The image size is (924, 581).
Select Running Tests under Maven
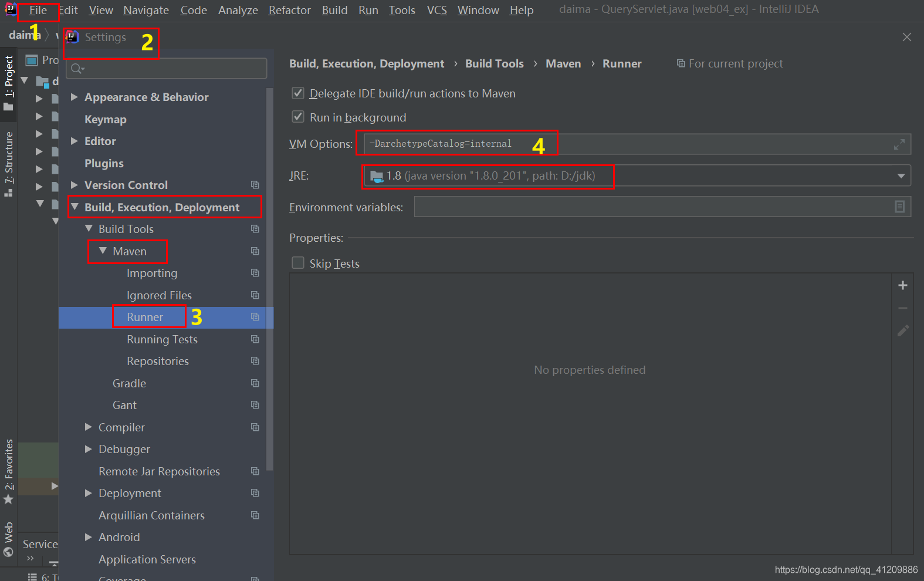pos(162,339)
